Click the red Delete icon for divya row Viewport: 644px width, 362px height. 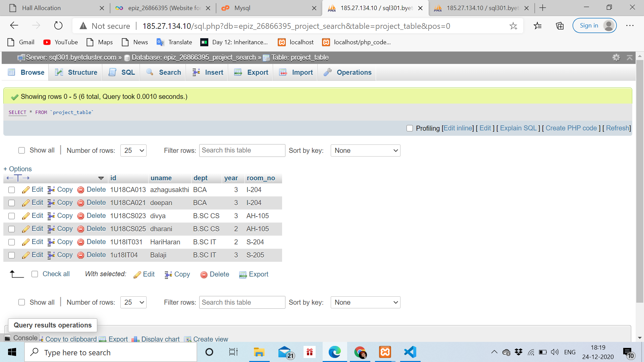(80, 216)
